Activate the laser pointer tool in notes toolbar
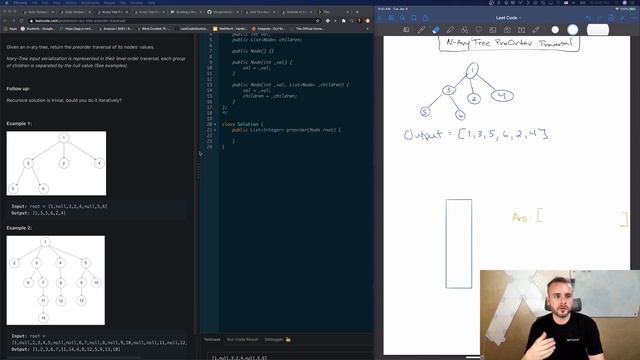This screenshot has width=640, height=360. tap(536, 30)
